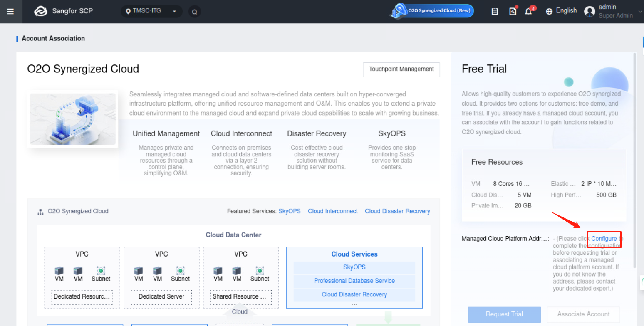Viewport: 644px width, 326px height.
Task: Click the Account Association page title
Action: tap(53, 38)
